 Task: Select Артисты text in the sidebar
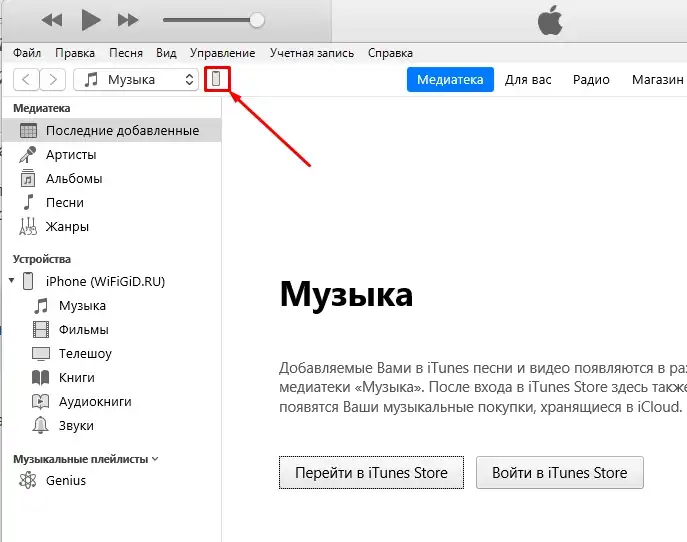71,155
